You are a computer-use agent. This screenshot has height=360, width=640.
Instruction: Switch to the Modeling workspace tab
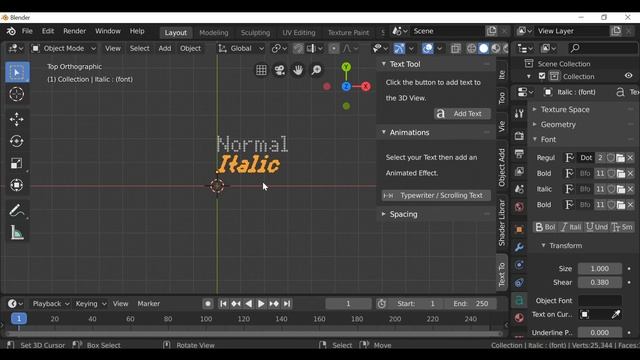213,33
